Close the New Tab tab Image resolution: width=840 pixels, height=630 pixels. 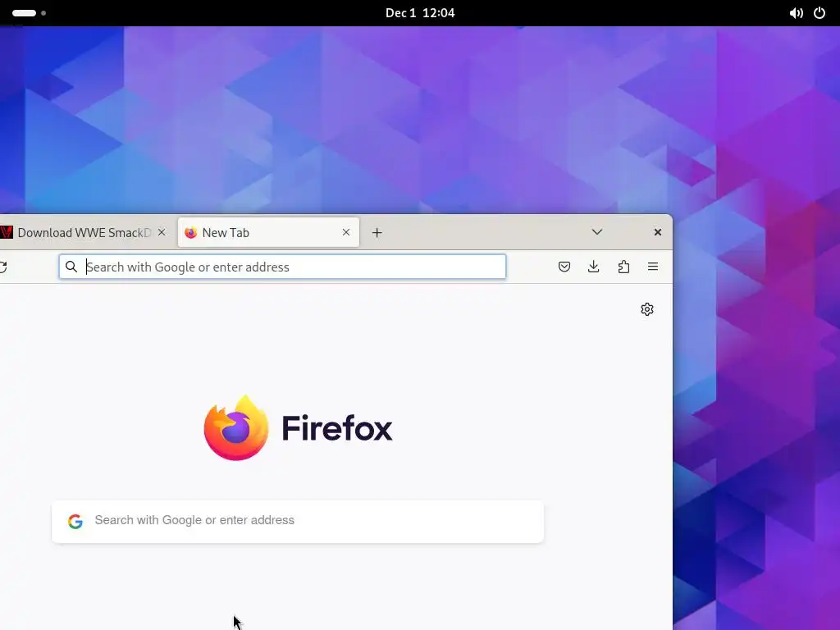(346, 232)
